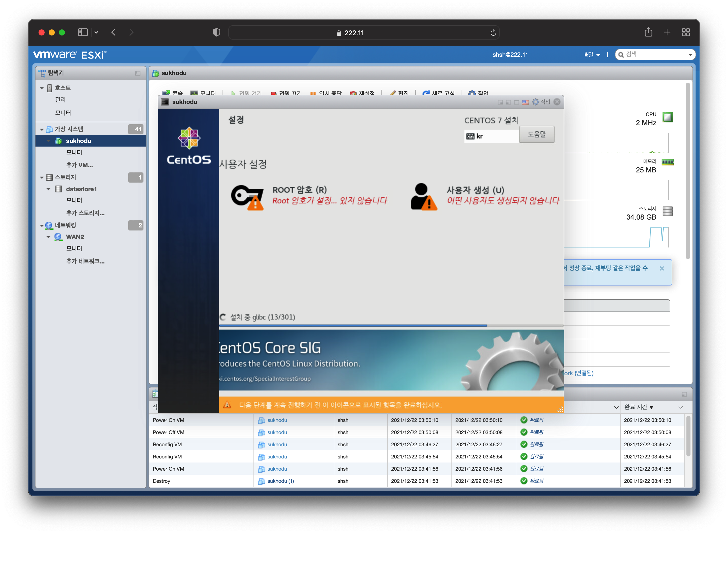The width and height of the screenshot is (728, 569).
Task: Click the ROOT password key icon
Action: (x=247, y=197)
